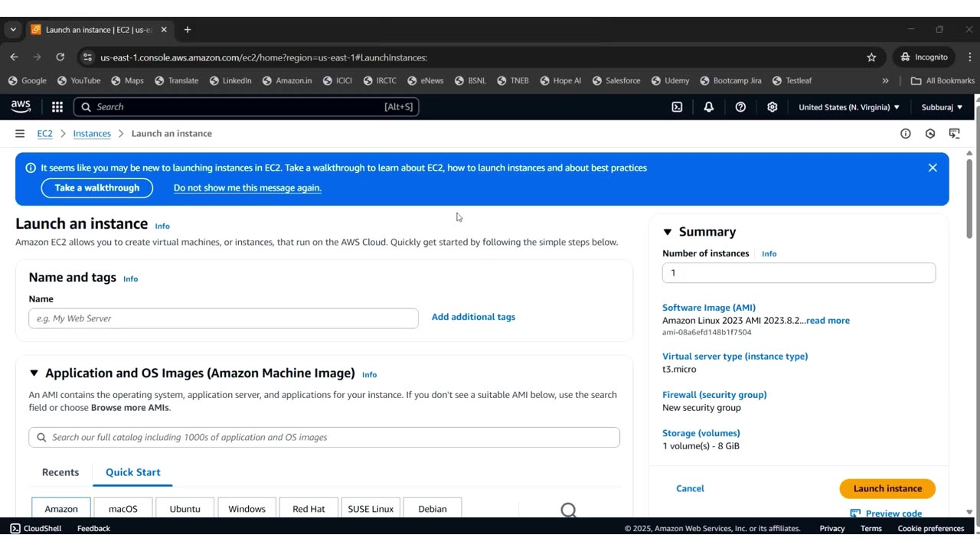Image resolution: width=980 pixels, height=551 pixels.
Task: Cancel the instance launch
Action: [690, 488]
